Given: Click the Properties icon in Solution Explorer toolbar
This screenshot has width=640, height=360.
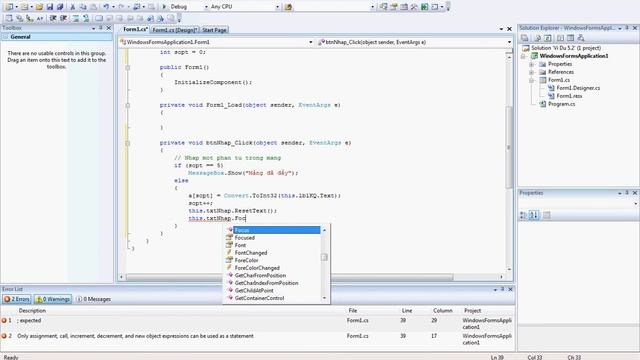Looking at the screenshot, I should (525, 38).
